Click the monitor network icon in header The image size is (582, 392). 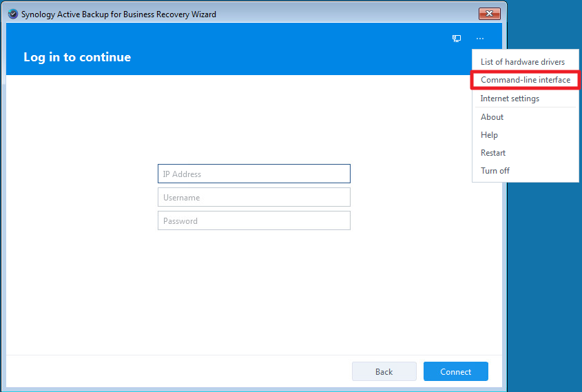point(457,38)
